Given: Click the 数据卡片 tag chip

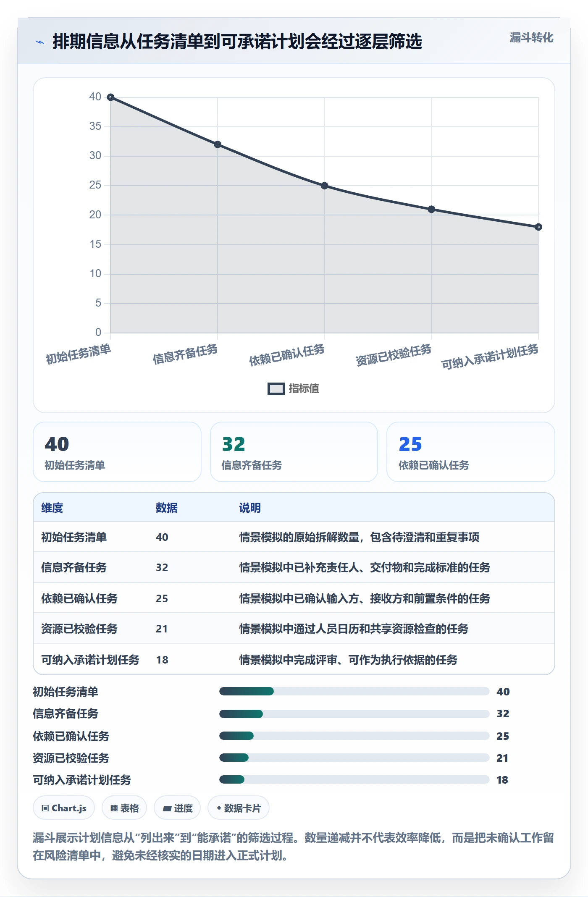Looking at the screenshot, I should click(239, 808).
